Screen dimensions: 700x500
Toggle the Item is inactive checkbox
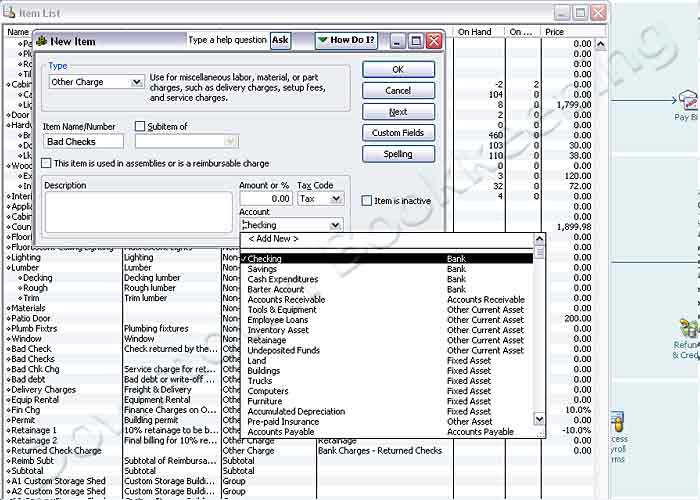367,201
